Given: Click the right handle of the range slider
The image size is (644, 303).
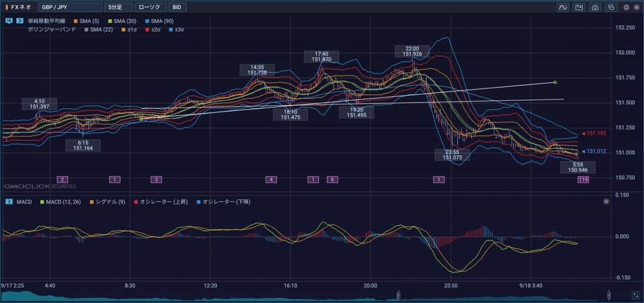Looking at the screenshot, I should coord(609,295).
